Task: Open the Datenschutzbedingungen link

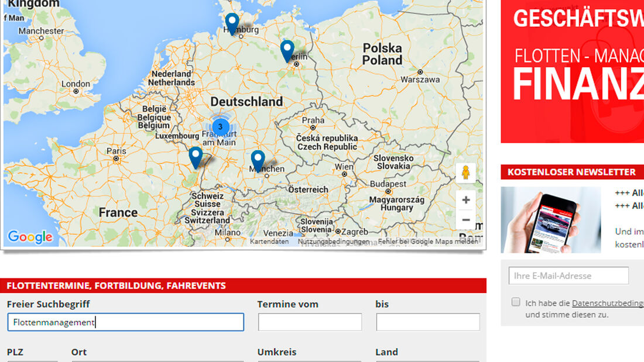Action: (608, 304)
